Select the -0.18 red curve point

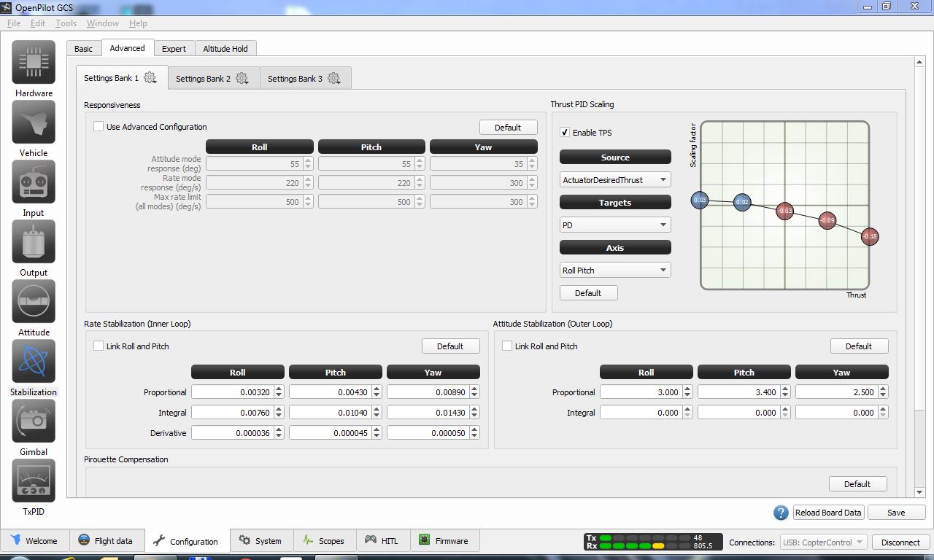tap(870, 236)
